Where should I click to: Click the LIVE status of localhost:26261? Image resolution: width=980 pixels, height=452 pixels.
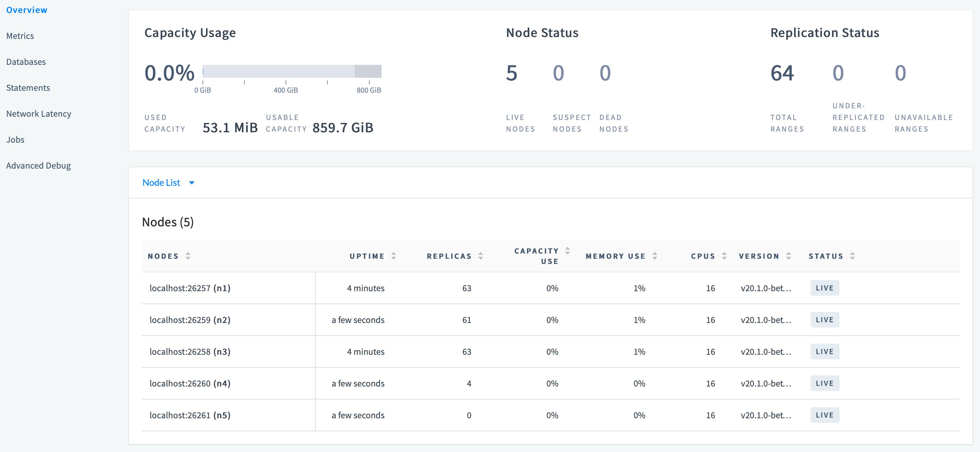click(x=825, y=415)
